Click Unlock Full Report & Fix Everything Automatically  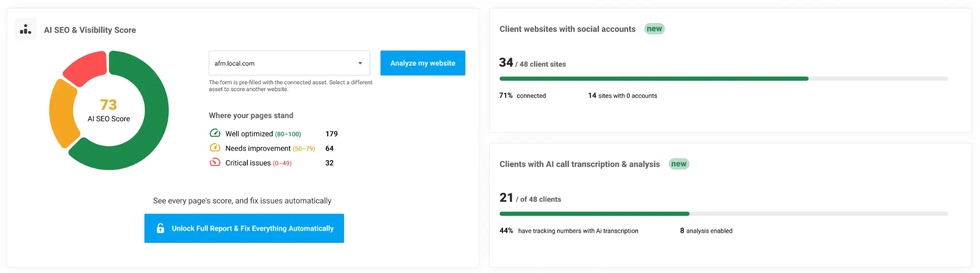pos(244,228)
